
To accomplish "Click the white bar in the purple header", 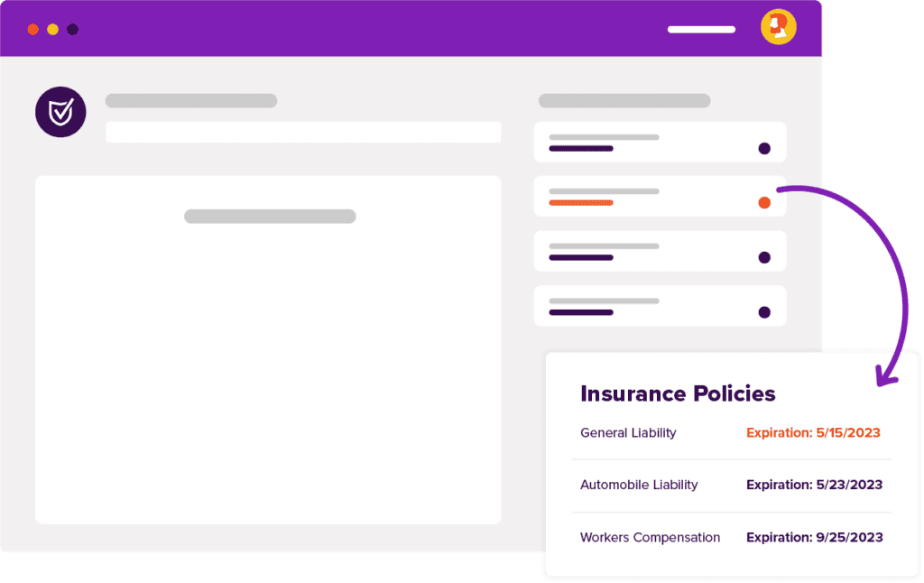I will (x=701, y=30).
